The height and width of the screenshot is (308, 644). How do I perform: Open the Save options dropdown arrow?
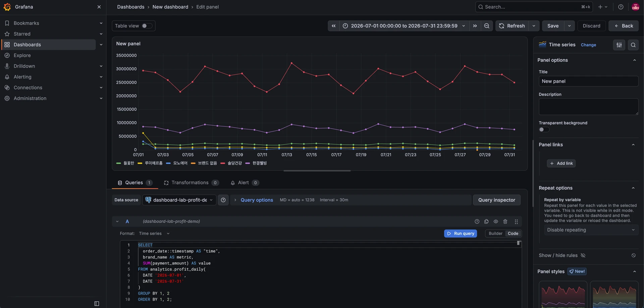click(x=569, y=26)
